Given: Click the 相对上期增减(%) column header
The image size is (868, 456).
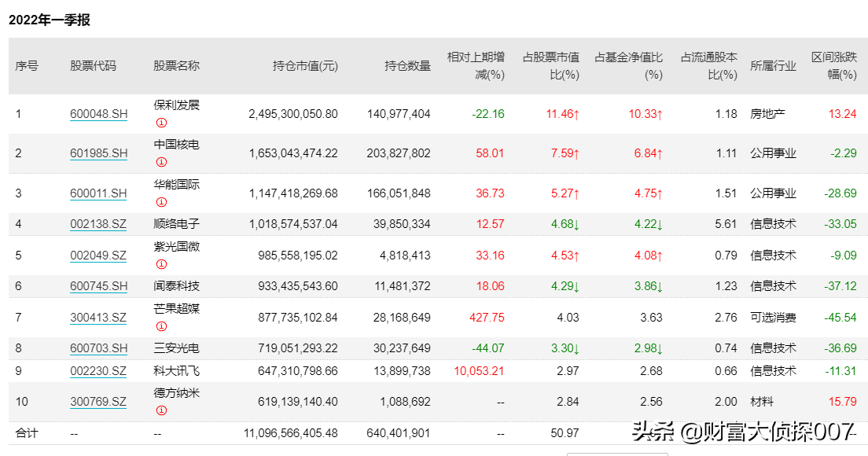Looking at the screenshot, I should [x=476, y=66].
